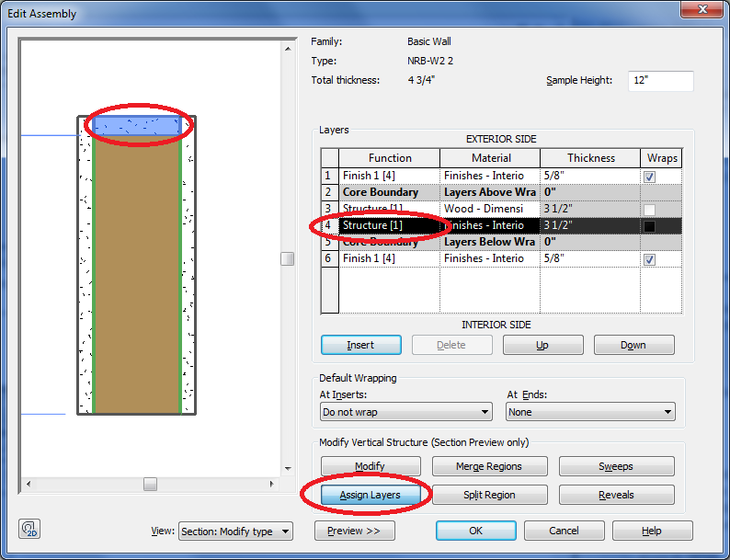This screenshot has height=560, width=730.
Task: Toggle Wraps checkbox for layer 3 Structure
Action: [649, 210]
